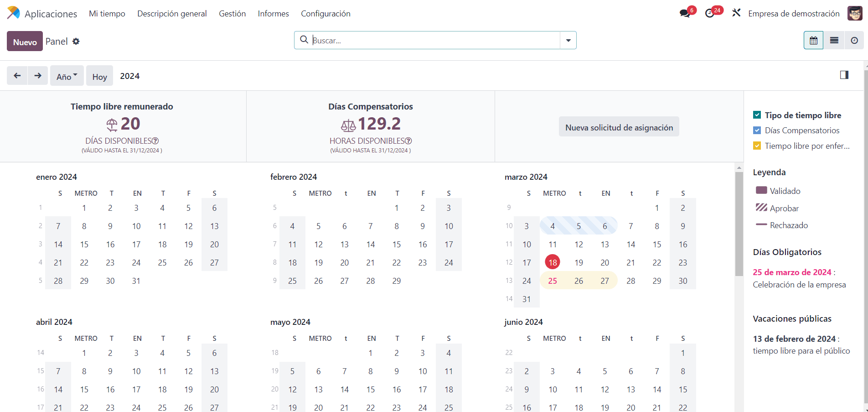Open the Mi tiempo menu
Viewport: 868px width, 412px height.
coord(107,14)
